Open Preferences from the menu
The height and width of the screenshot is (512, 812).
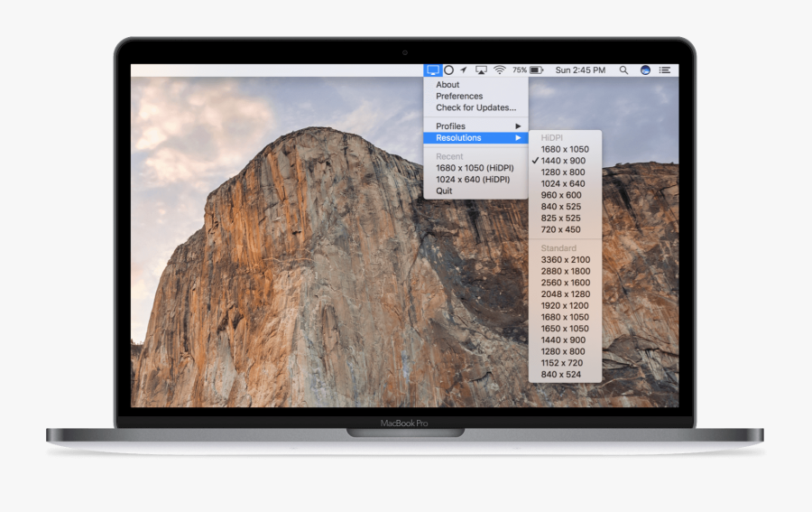pos(475,96)
